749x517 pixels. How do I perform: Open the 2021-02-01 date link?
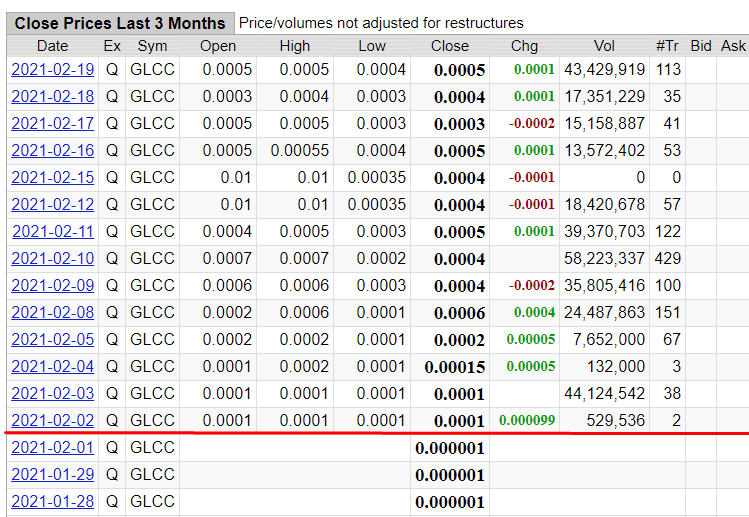pyautogui.click(x=52, y=448)
